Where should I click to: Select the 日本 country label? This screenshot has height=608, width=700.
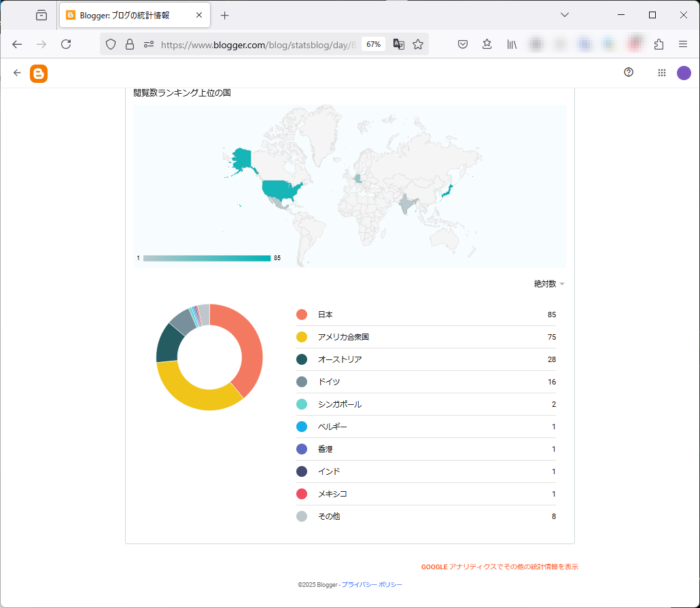[x=325, y=315]
